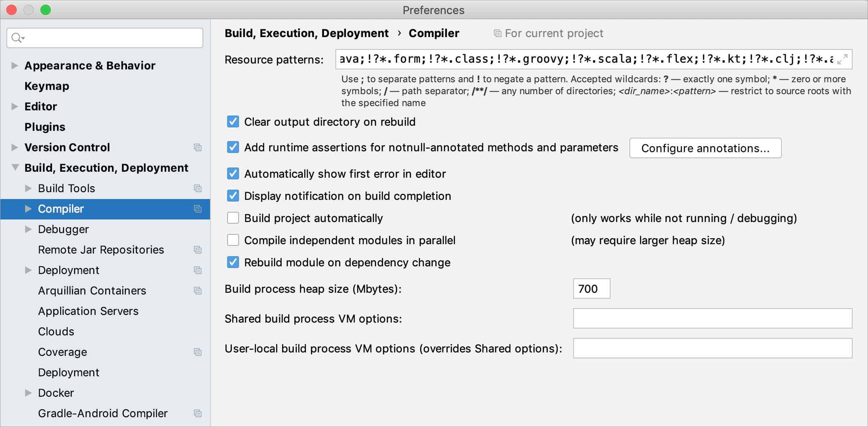Toggle Add runtime assertions for notnull-annotated methods

[233, 147]
